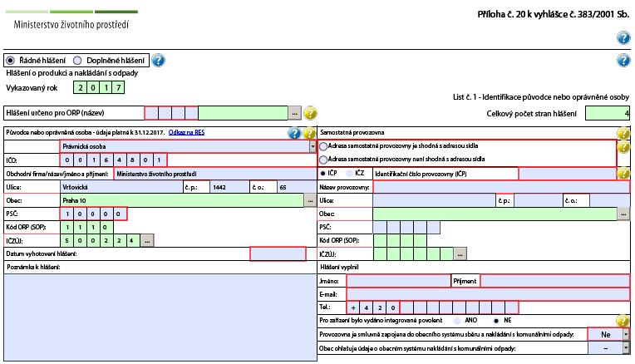Click Celkový počet stran hlášení field
Image resolution: width=635 pixels, height=364 pixels.
tap(608, 113)
